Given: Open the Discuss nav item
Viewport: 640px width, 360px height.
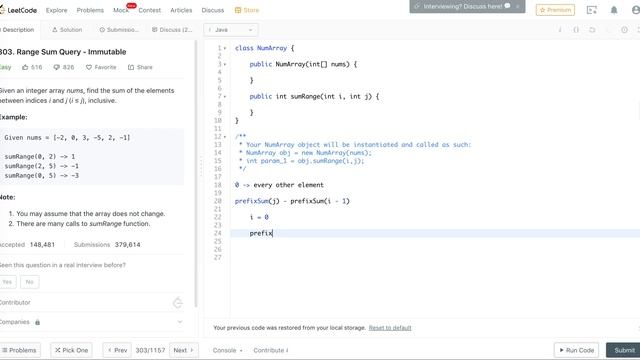Looking at the screenshot, I should point(213,10).
